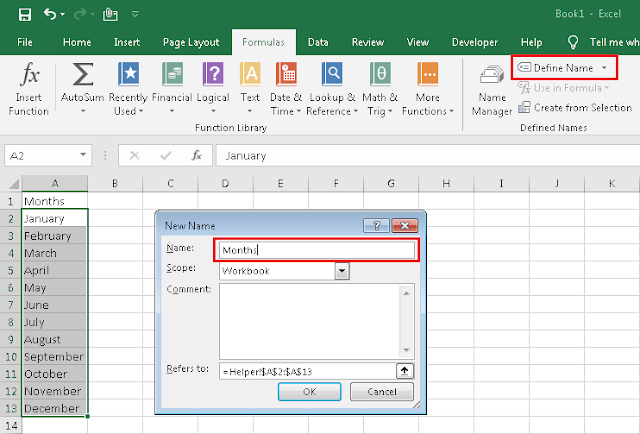Cancel the New Name dialog
Image resolution: width=640 pixels, height=434 pixels.
[382, 392]
